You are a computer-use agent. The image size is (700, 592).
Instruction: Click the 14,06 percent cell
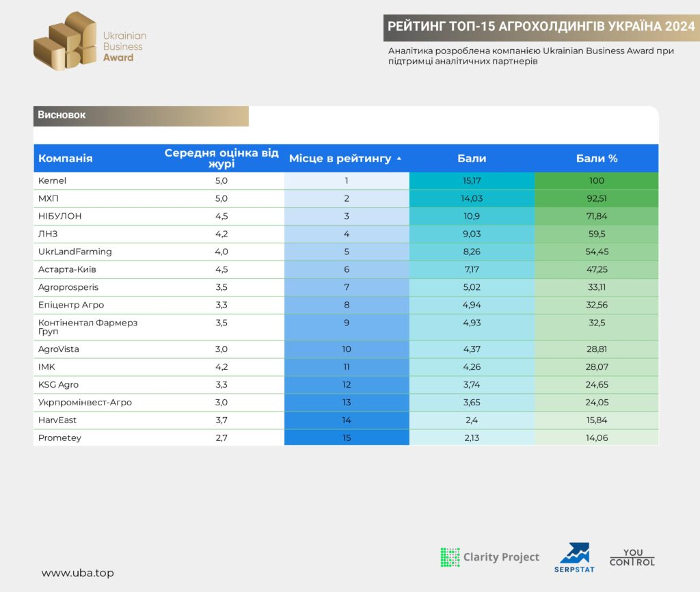597,438
